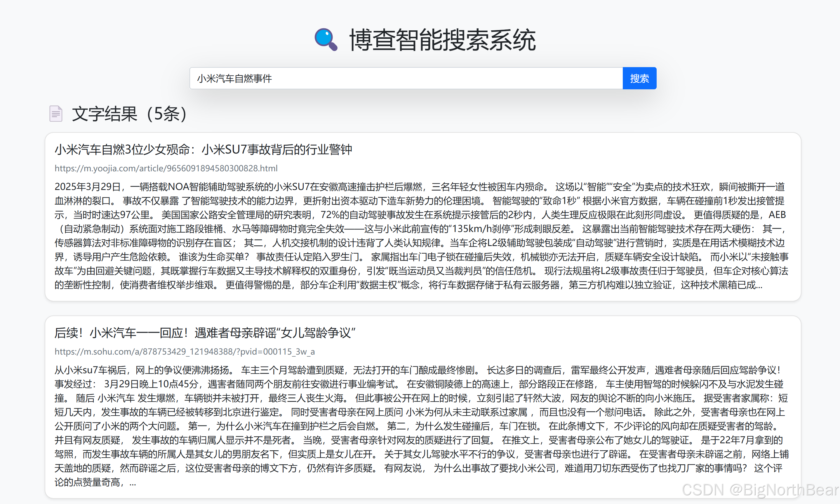Click the document icon beside 文字结果
840x504 pixels.
[56, 114]
